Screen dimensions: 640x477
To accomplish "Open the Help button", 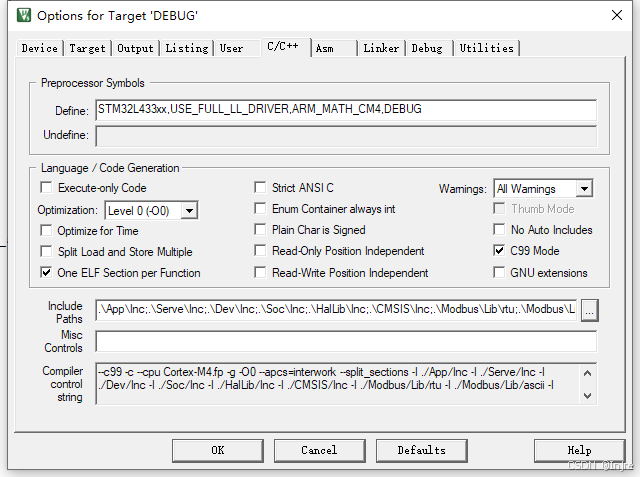I will pos(580,450).
